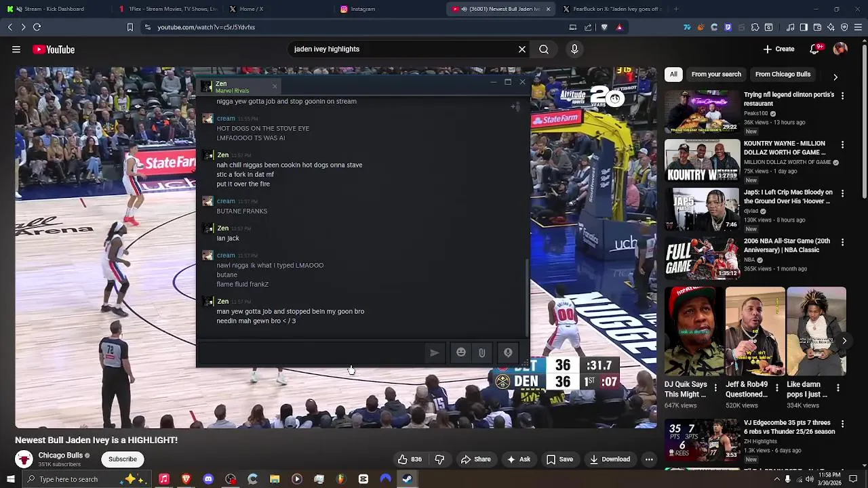Open Steam from the taskbar
868x488 pixels.
click(x=408, y=479)
